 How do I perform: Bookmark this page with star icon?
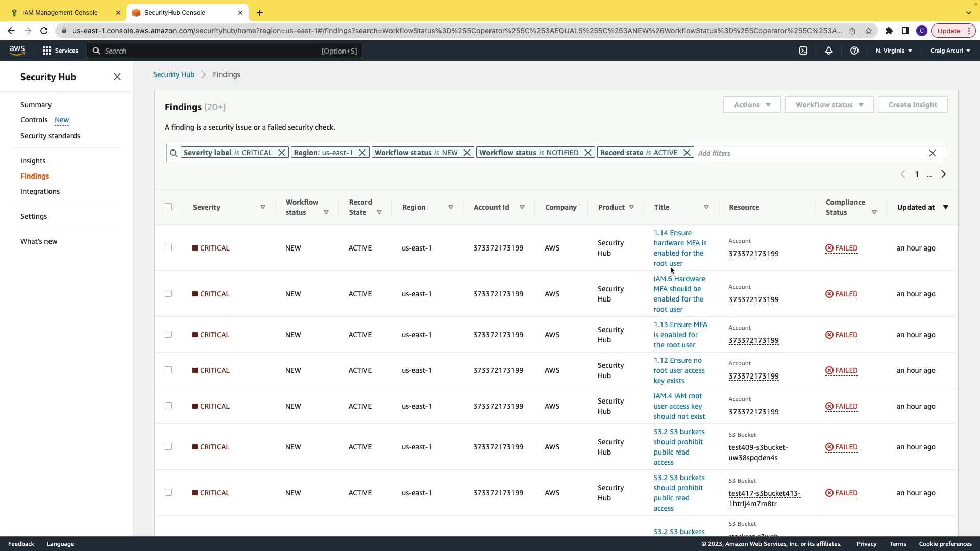pos(869,31)
